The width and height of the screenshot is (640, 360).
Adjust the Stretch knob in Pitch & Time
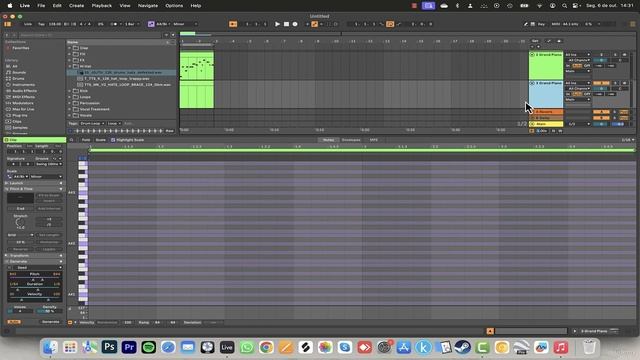[x=20, y=223]
